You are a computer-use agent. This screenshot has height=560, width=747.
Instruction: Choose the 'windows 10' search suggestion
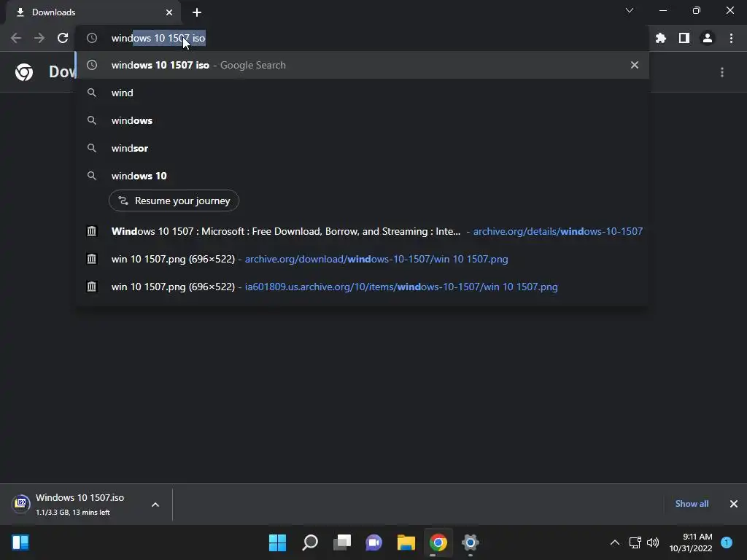tap(362, 176)
